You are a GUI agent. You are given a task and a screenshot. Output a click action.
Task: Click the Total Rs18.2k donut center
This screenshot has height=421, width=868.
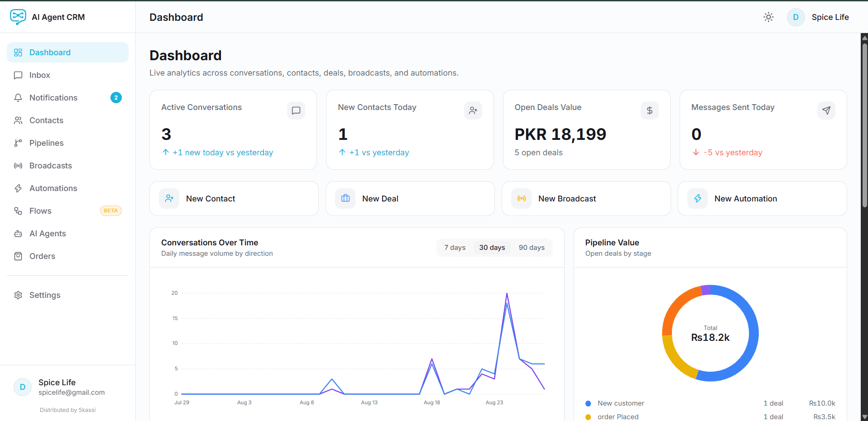pyautogui.click(x=710, y=334)
